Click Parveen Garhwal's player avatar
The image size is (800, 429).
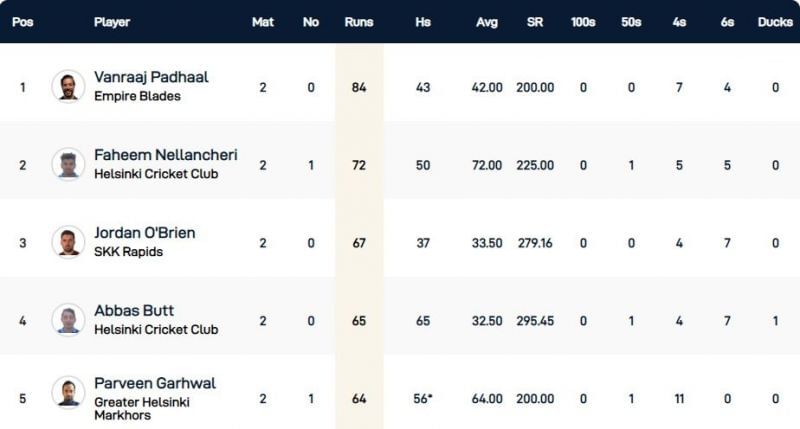click(x=68, y=393)
